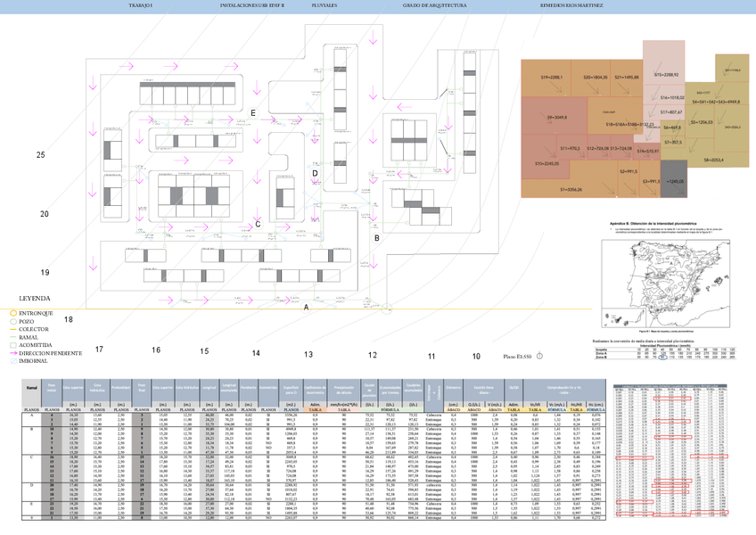Viewport: 756px width, 535px height.
Task: Click point label E on the site plan
Action: tap(253, 113)
